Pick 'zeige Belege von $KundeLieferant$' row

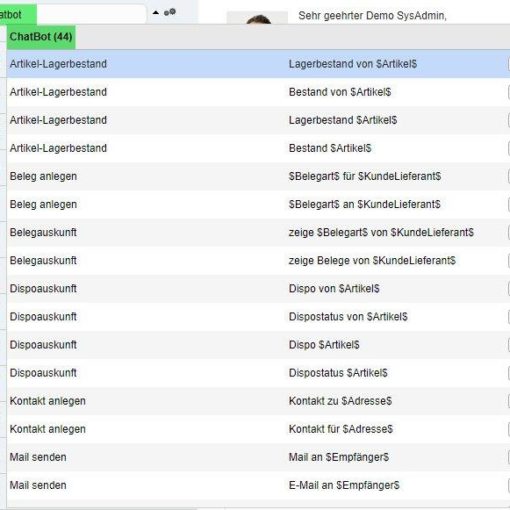click(258, 260)
